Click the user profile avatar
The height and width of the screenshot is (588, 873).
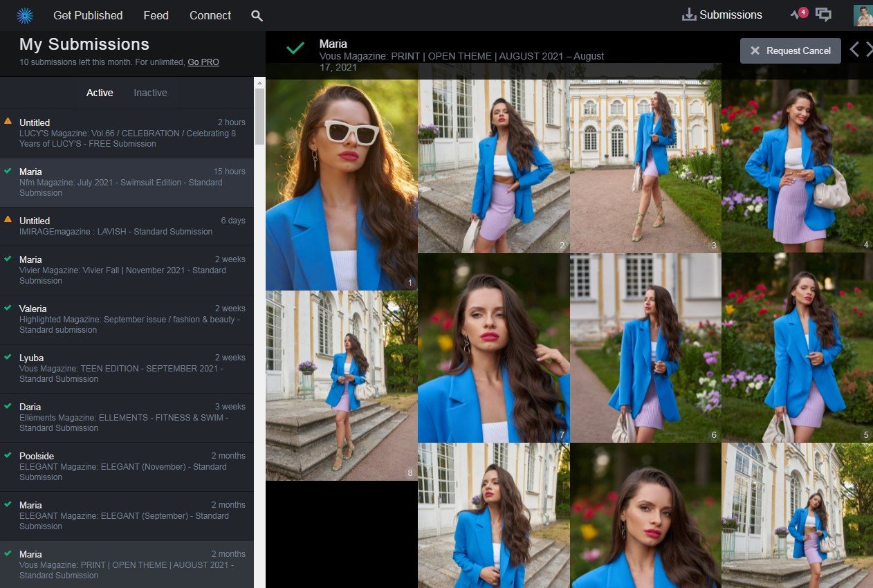click(x=863, y=15)
